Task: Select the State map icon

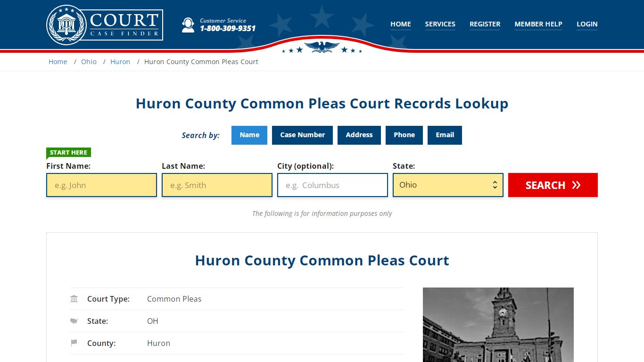Action: pyautogui.click(x=74, y=321)
